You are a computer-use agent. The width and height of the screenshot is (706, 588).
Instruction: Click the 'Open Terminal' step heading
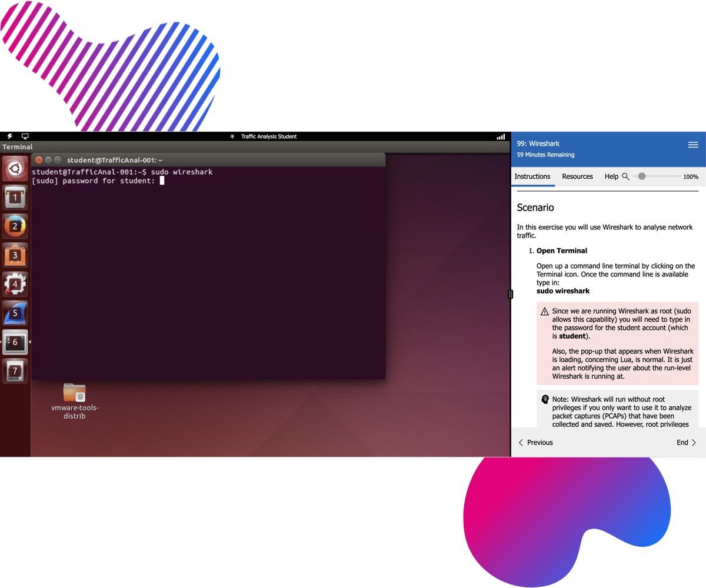click(562, 250)
